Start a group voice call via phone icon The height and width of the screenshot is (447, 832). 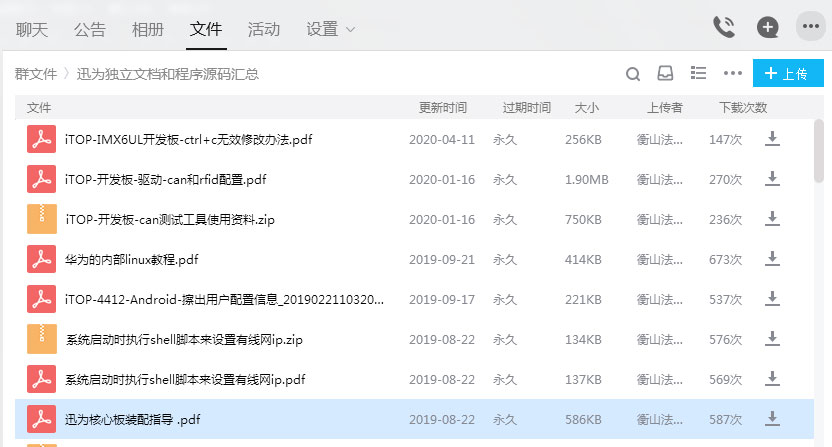(x=724, y=27)
